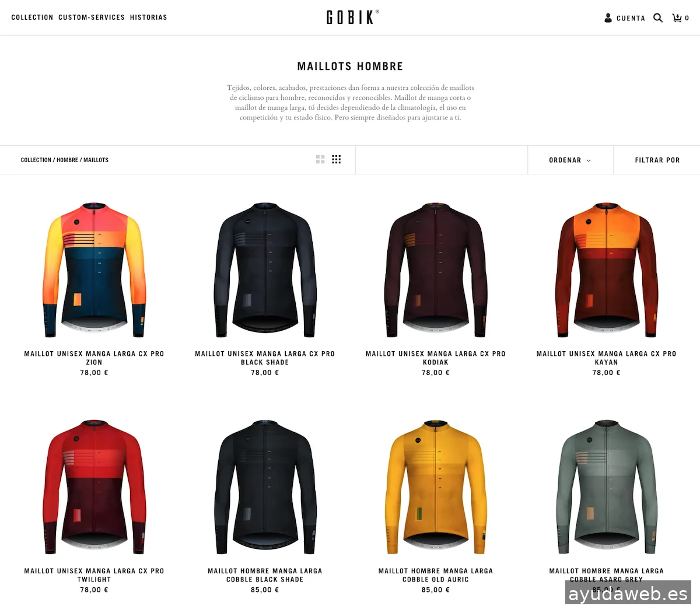
Task: Open the Cobble Old Auric jersey image
Action: click(x=436, y=487)
